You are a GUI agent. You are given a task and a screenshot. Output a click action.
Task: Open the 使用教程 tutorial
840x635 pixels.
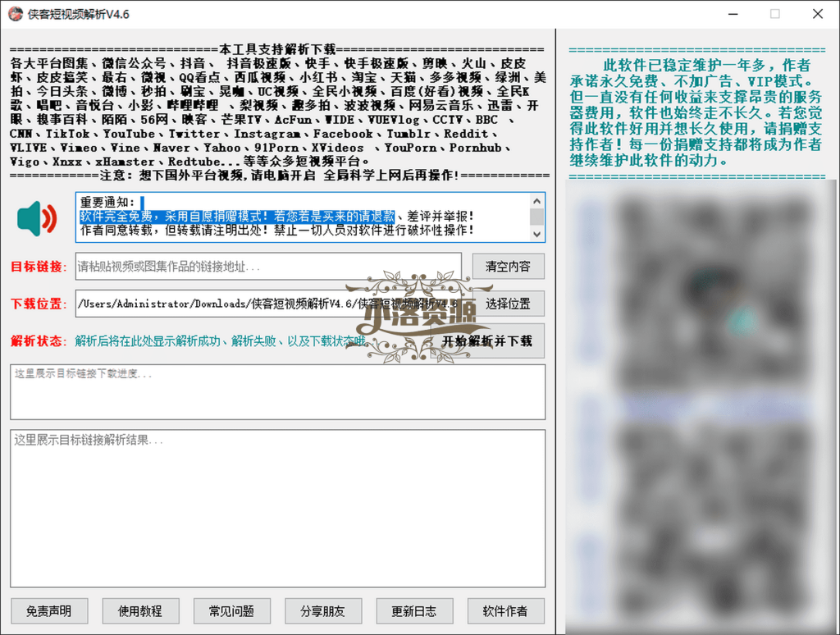click(x=140, y=611)
